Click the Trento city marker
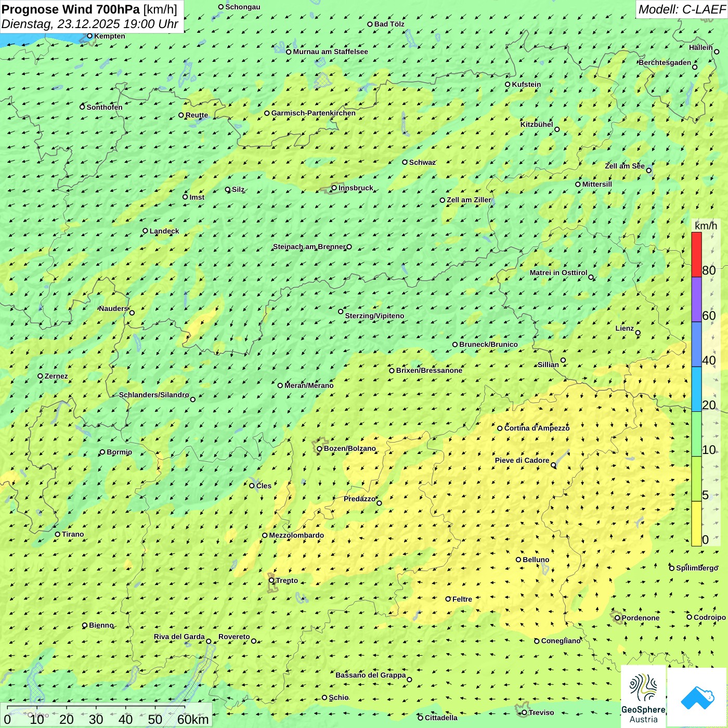This screenshot has width=728, height=728. click(x=271, y=580)
